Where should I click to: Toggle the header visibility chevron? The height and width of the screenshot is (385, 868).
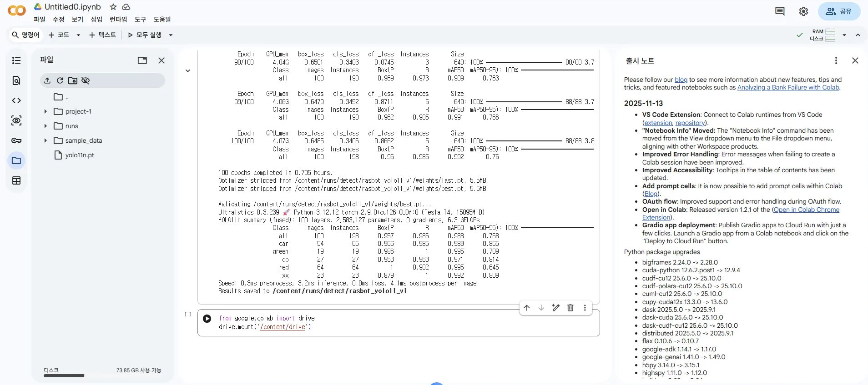(858, 35)
